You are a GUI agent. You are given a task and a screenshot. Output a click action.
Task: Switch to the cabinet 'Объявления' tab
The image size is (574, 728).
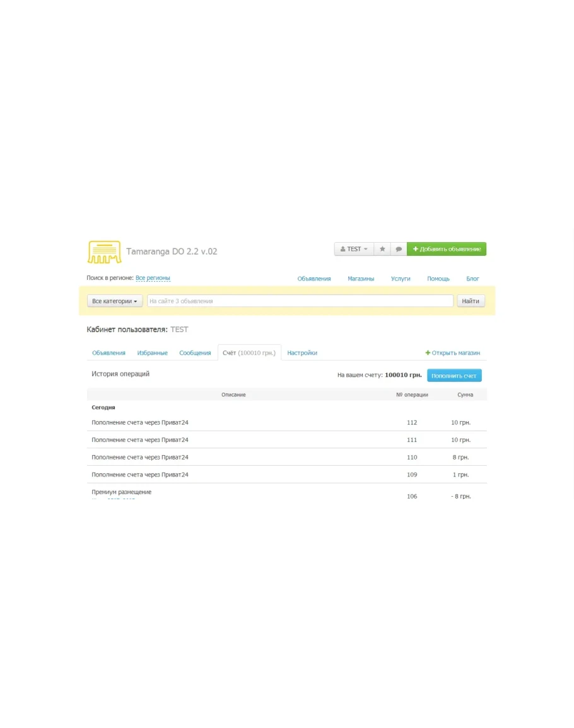pos(108,353)
